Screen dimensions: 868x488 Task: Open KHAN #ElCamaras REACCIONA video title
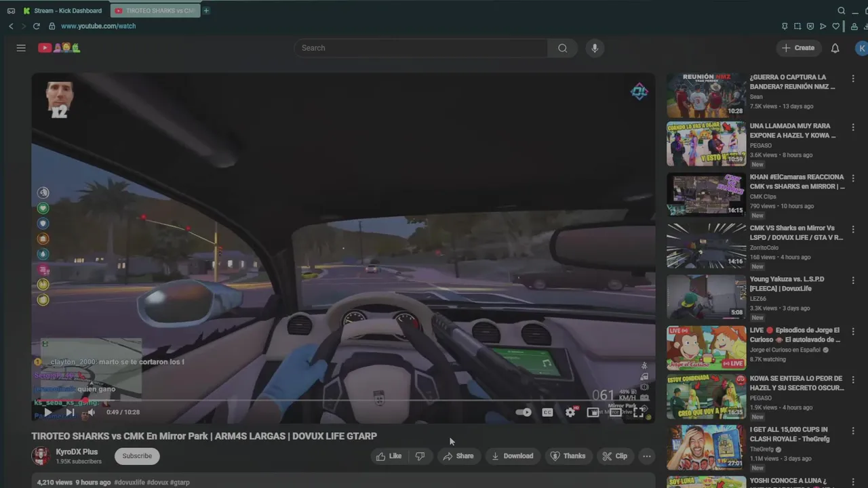(x=797, y=182)
